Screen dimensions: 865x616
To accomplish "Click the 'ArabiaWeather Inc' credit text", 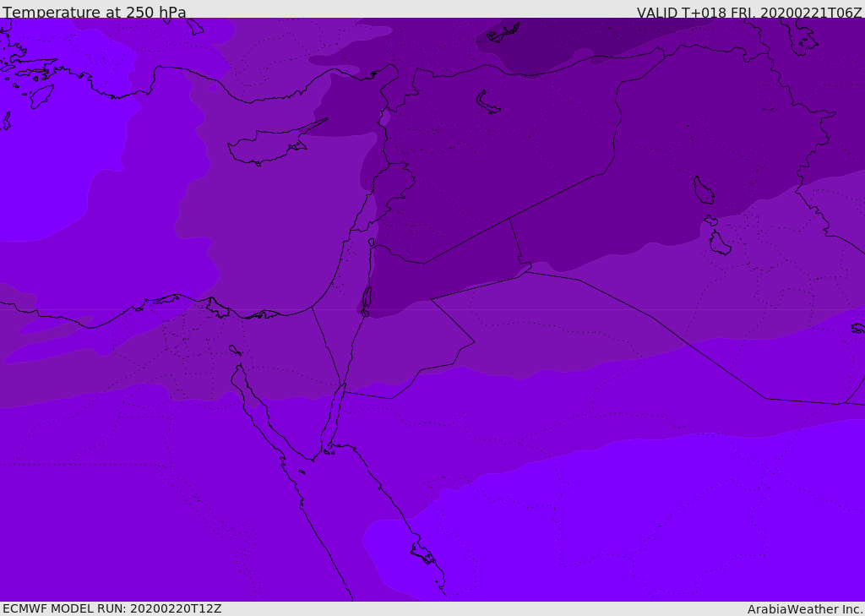I will 804,609.
